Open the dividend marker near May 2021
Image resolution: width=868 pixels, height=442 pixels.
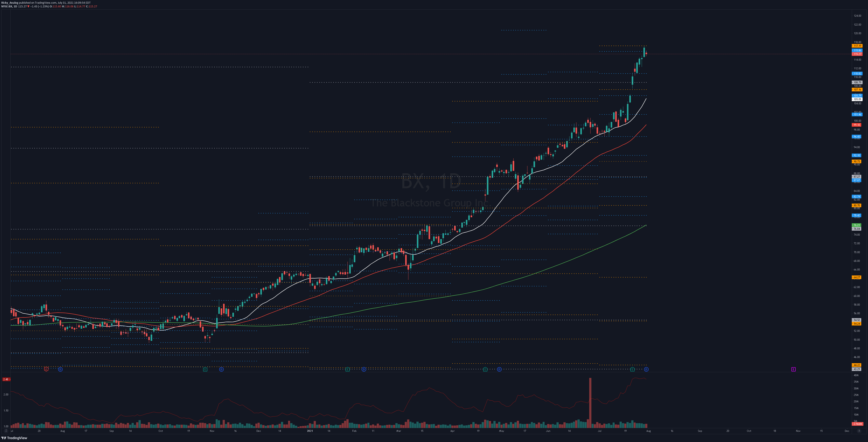coord(499,369)
